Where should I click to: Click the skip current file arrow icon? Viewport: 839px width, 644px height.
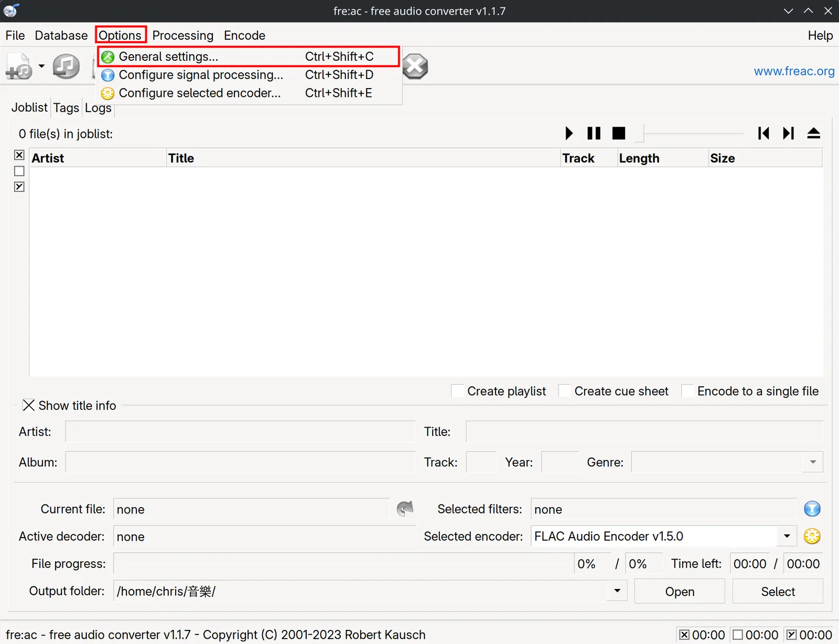(405, 509)
